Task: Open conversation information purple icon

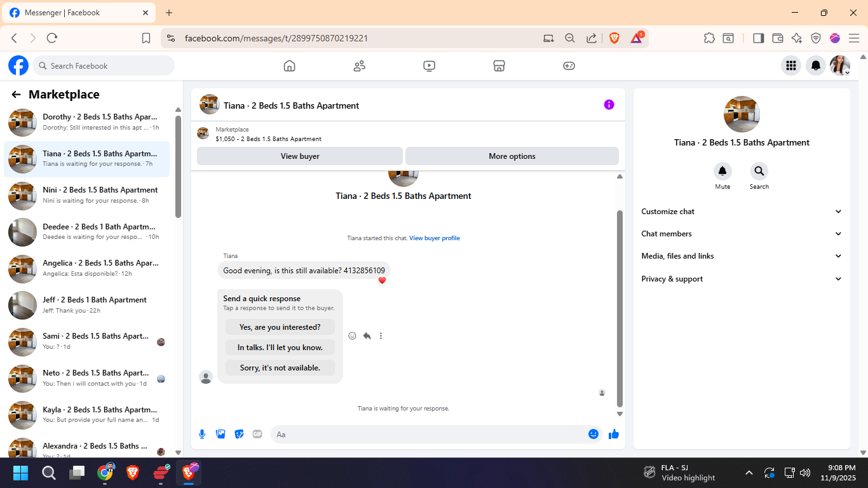Action: tap(609, 105)
